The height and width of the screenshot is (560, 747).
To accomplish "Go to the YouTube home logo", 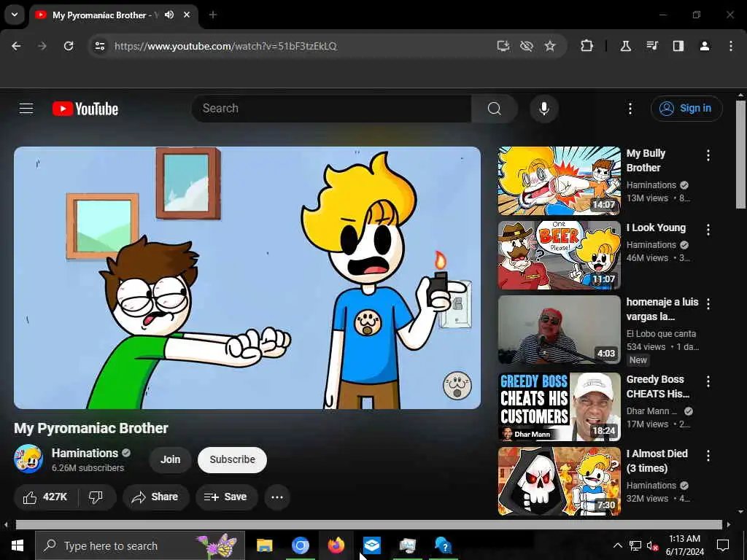I will tap(85, 109).
